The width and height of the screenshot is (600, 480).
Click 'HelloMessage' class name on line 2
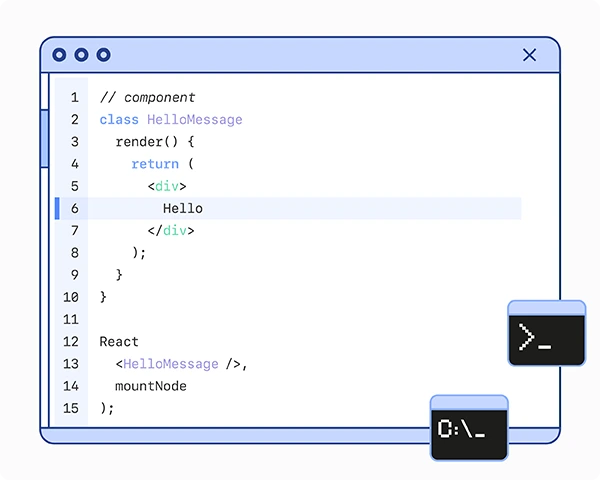click(x=194, y=120)
